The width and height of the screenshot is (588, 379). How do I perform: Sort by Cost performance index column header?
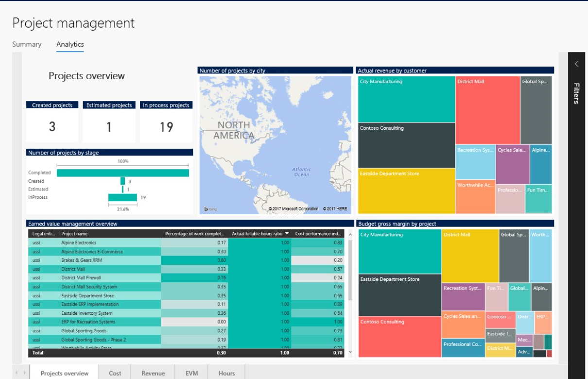318,234
